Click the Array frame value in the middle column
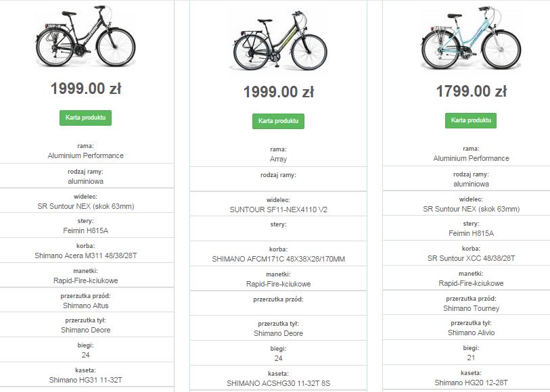Viewport: 550px width, 392px height. [278, 159]
